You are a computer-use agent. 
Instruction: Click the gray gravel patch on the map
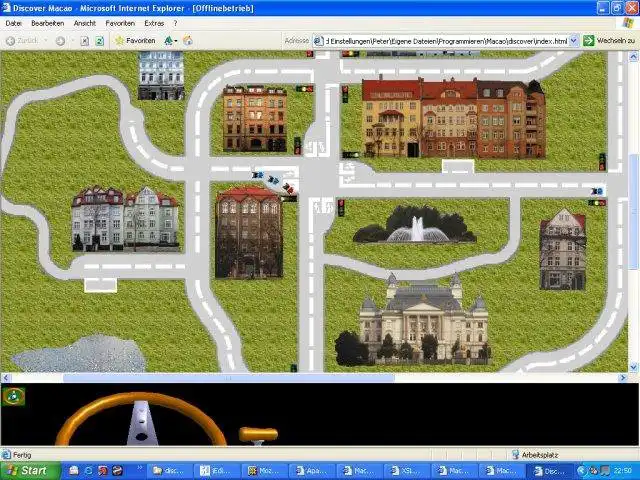[x=80, y=354]
